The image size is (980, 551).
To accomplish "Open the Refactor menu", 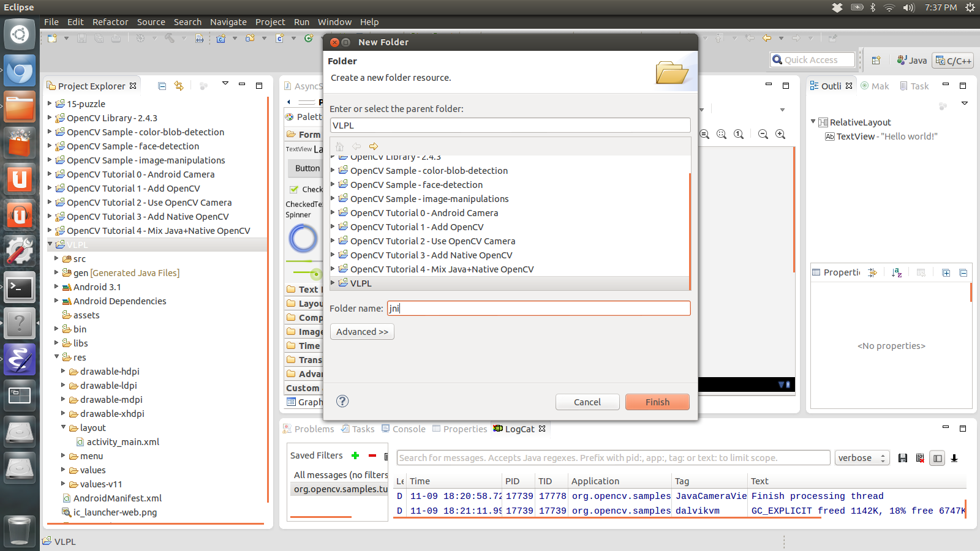I will (x=110, y=21).
